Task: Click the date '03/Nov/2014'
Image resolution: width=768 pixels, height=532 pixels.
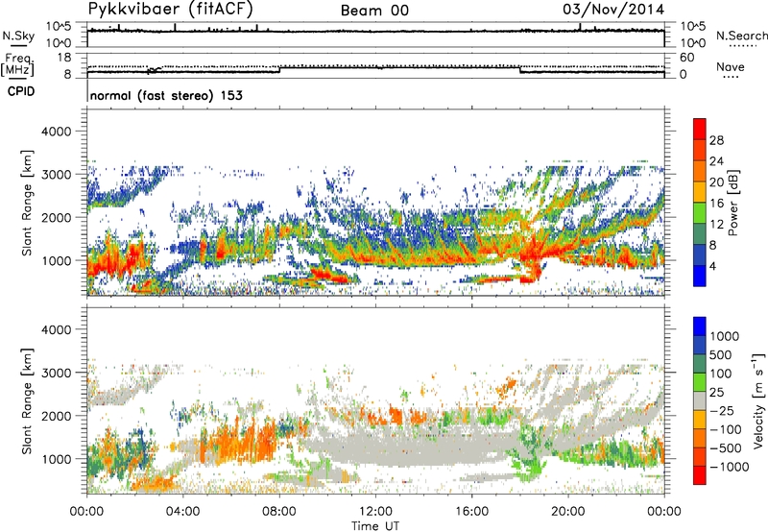Action: click(613, 10)
